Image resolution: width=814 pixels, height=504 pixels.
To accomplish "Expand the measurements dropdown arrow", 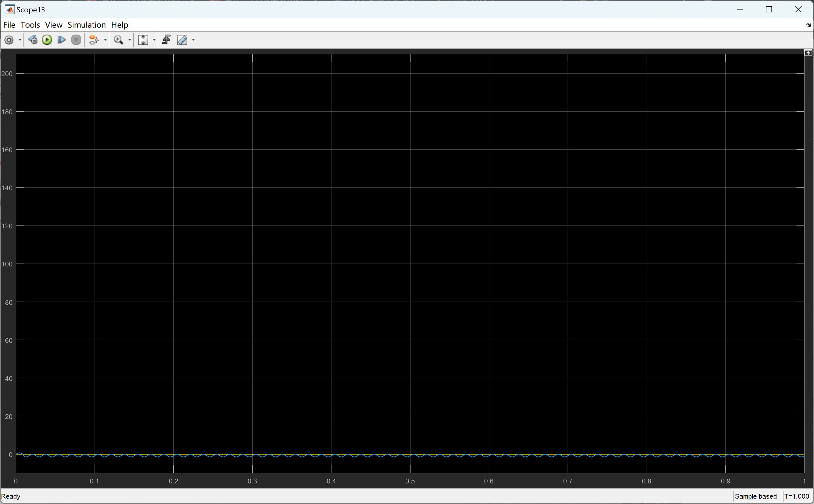I will 193,40.
